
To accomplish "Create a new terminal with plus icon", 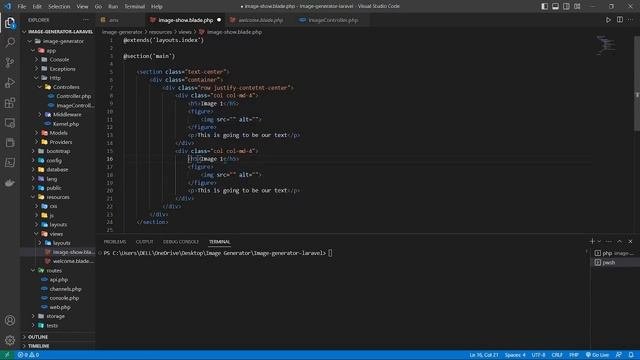I will click(x=592, y=242).
